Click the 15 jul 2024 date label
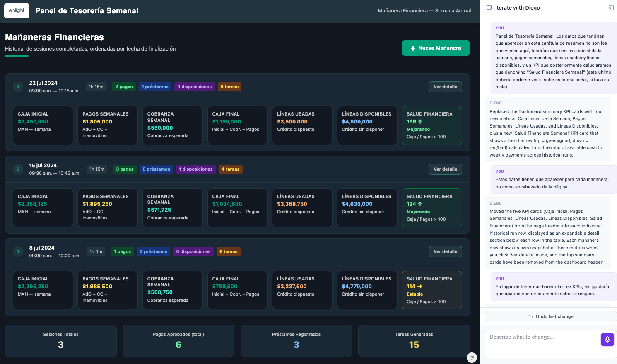This screenshot has height=364, width=617. (43, 166)
